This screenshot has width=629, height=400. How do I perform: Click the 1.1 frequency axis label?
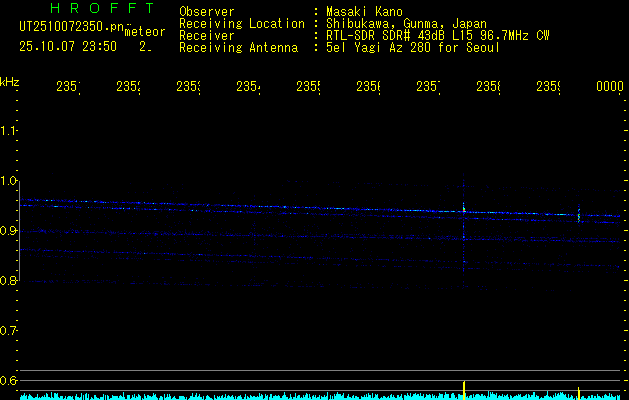point(9,131)
